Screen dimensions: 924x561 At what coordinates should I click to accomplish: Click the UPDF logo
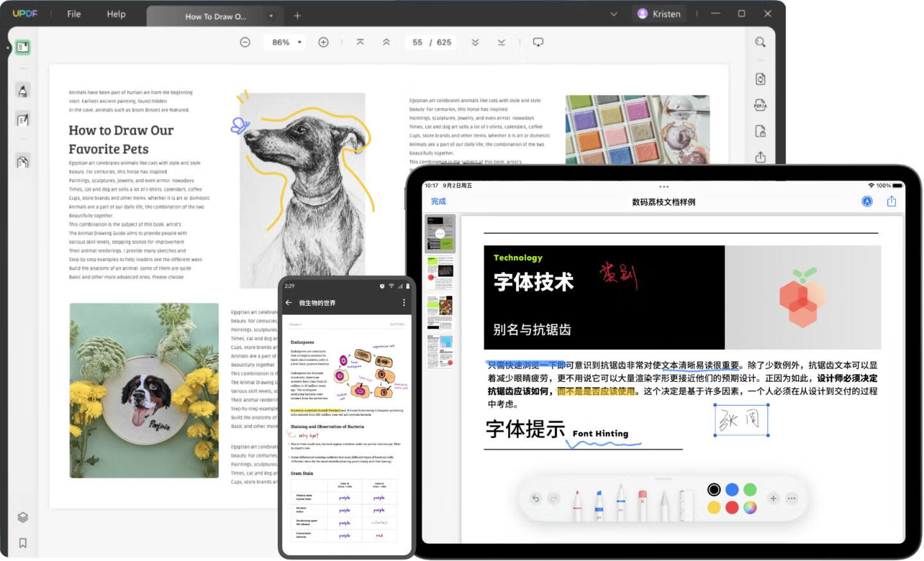[x=25, y=13]
